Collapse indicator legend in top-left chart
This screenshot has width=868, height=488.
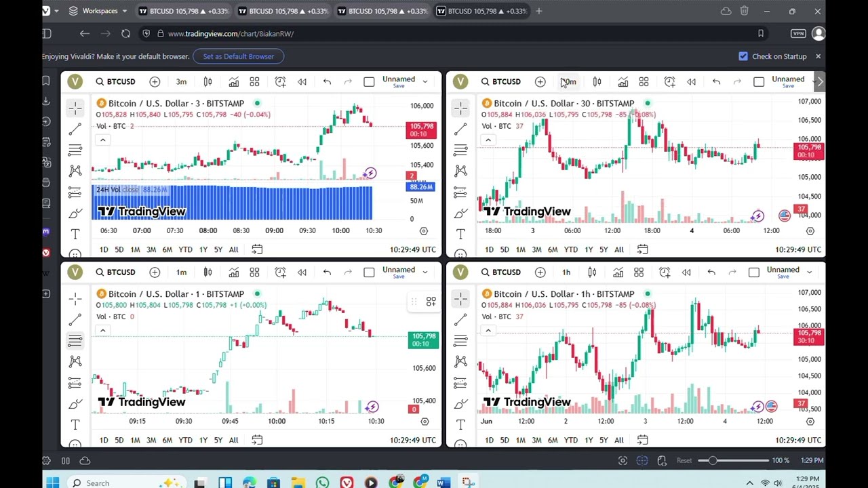pyautogui.click(x=102, y=140)
